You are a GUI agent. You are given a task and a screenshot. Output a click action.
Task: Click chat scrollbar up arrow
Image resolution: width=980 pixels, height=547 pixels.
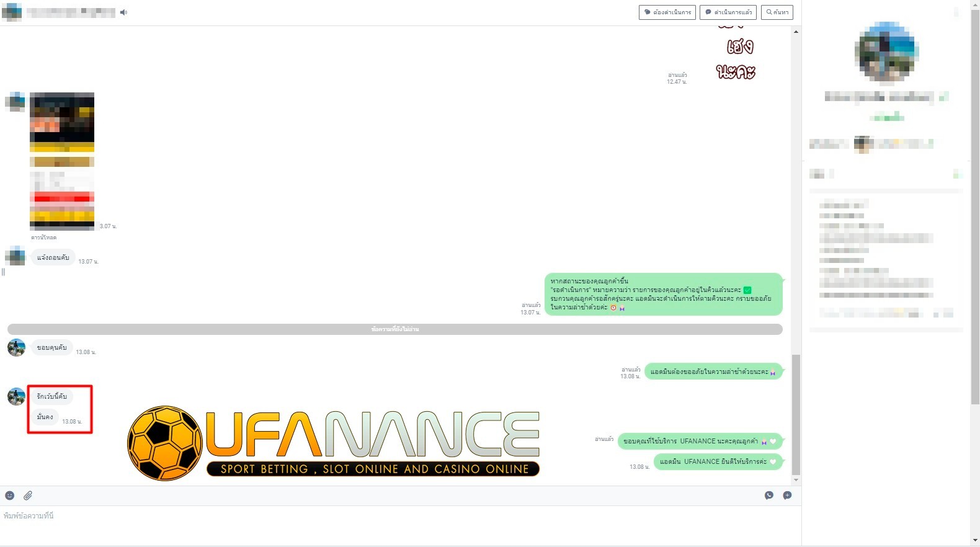tap(796, 32)
